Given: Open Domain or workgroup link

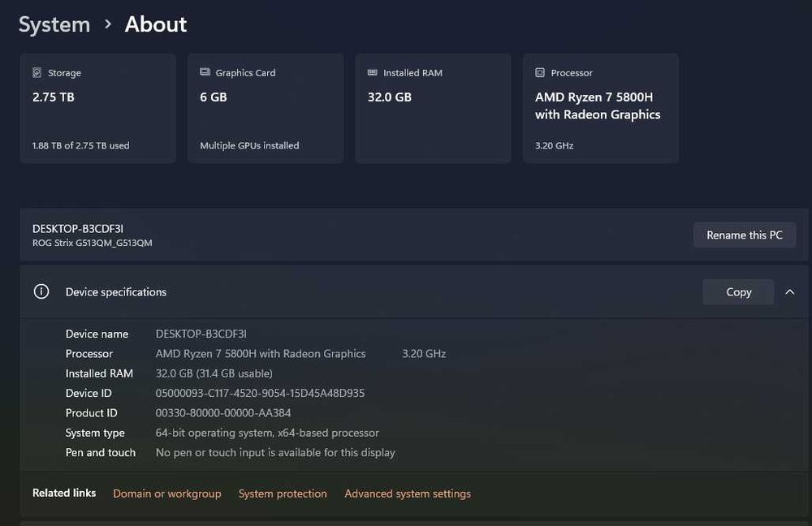Looking at the screenshot, I should click(167, 494).
